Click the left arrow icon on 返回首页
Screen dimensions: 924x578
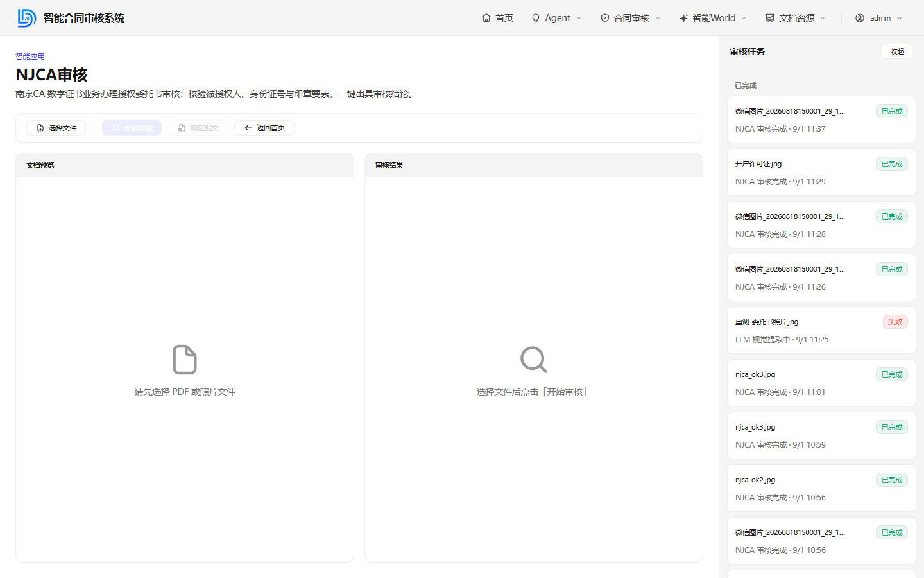(248, 128)
